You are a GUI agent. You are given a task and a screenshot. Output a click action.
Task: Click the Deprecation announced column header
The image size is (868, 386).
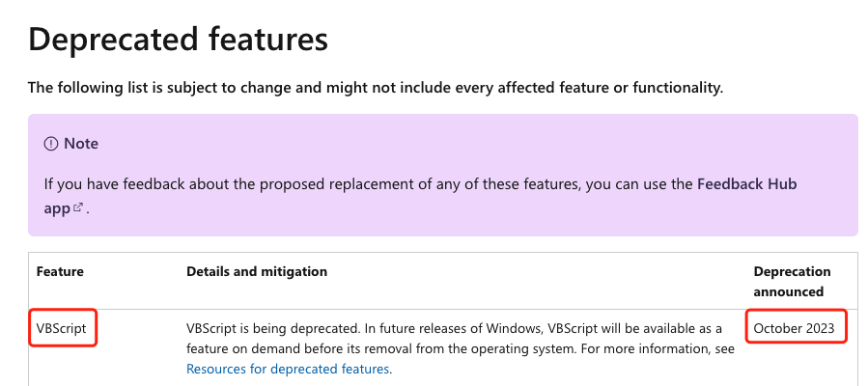792,281
